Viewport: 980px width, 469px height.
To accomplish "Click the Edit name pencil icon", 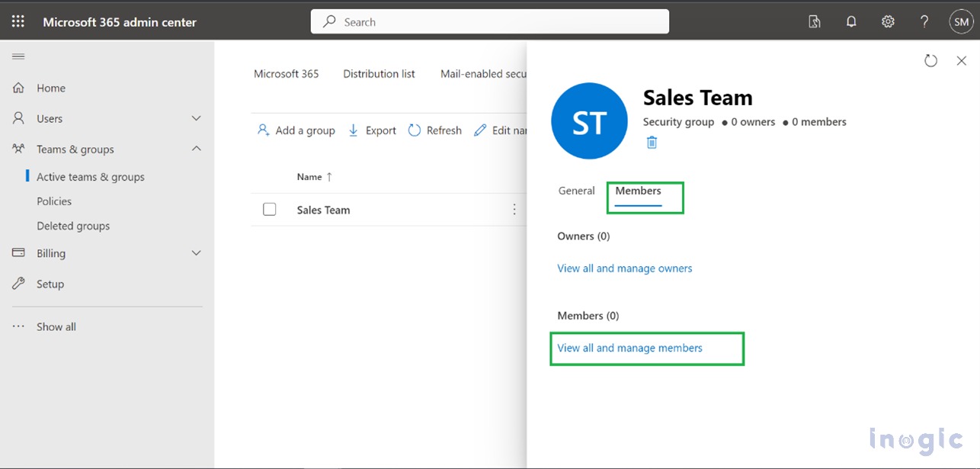I will pyautogui.click(x=482, y=130).
